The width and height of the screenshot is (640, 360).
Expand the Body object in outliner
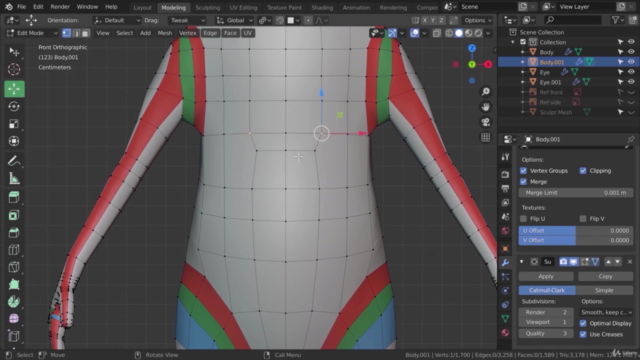523,52
